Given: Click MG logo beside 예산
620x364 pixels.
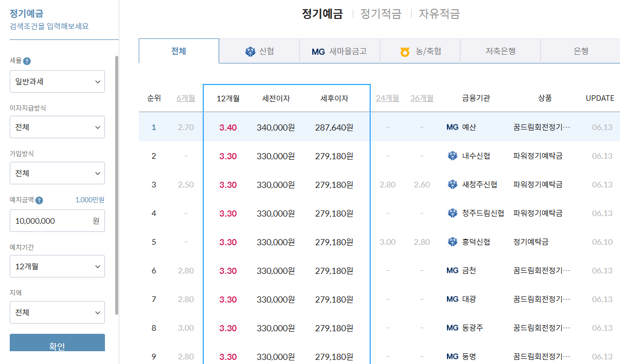Looking at the screenshot, I should tap(453, 127).
